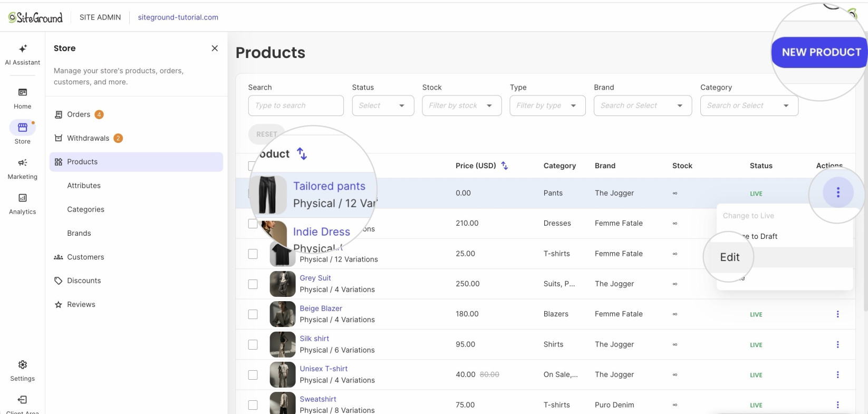
Task: Select Products in the Store menu
Action: pyautogui.click(x=136, y=162)
